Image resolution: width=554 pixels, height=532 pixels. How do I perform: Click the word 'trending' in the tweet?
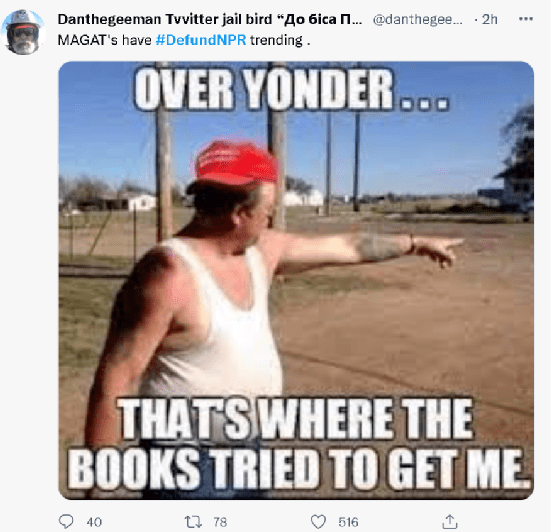point(277,41)
